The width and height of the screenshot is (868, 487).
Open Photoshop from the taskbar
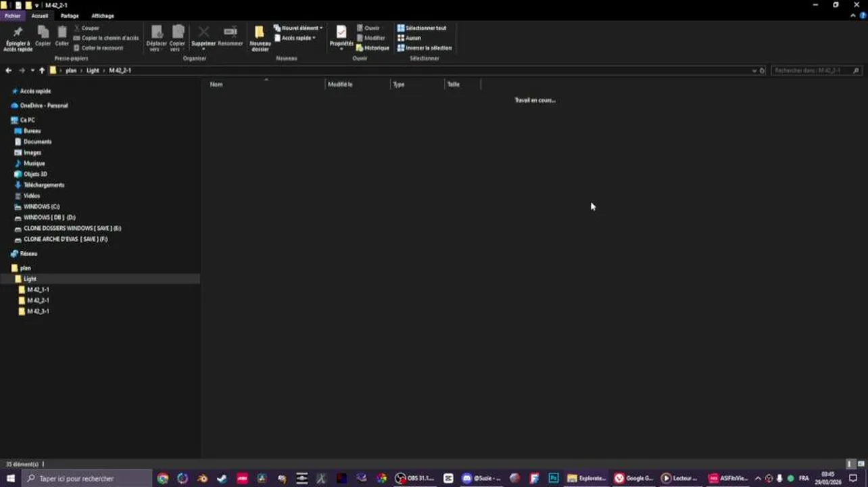554,478
